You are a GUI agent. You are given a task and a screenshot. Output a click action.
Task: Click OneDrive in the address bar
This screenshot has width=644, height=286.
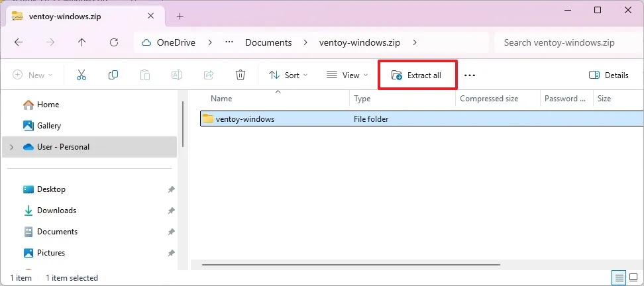pos(176,42)
